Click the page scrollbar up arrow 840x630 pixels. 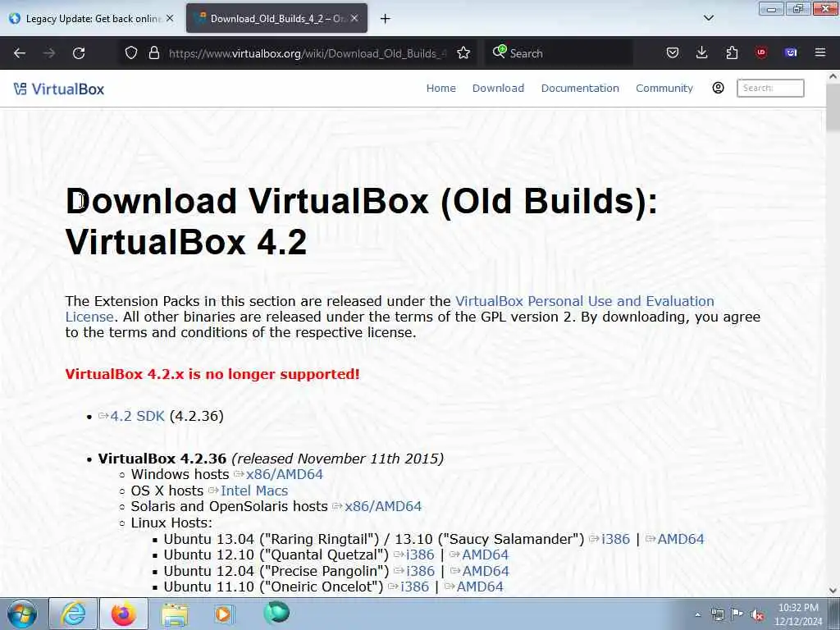[833, 76]
